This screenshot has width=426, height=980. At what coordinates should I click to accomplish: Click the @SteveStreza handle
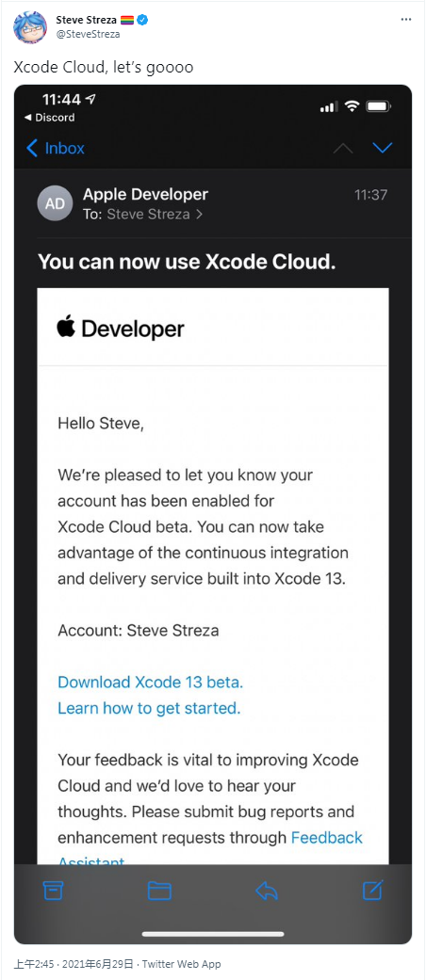[89, 35]
